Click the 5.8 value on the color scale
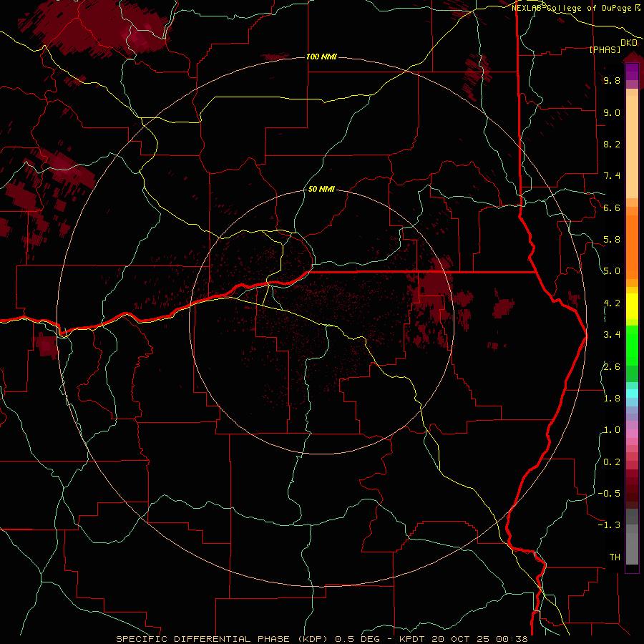Viewport: 644px width, 644px height. coord(612,239)
